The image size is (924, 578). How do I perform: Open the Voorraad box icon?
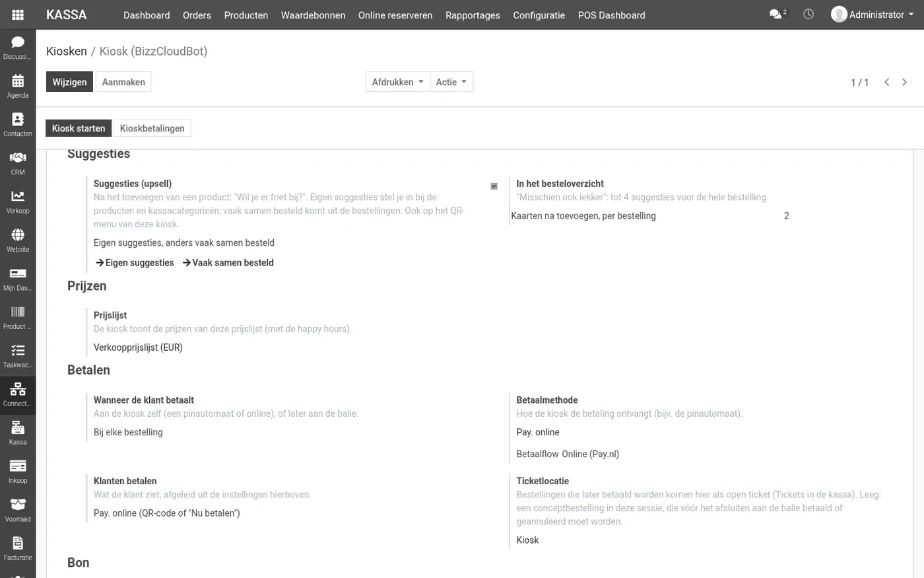click(x=18, y=511)
